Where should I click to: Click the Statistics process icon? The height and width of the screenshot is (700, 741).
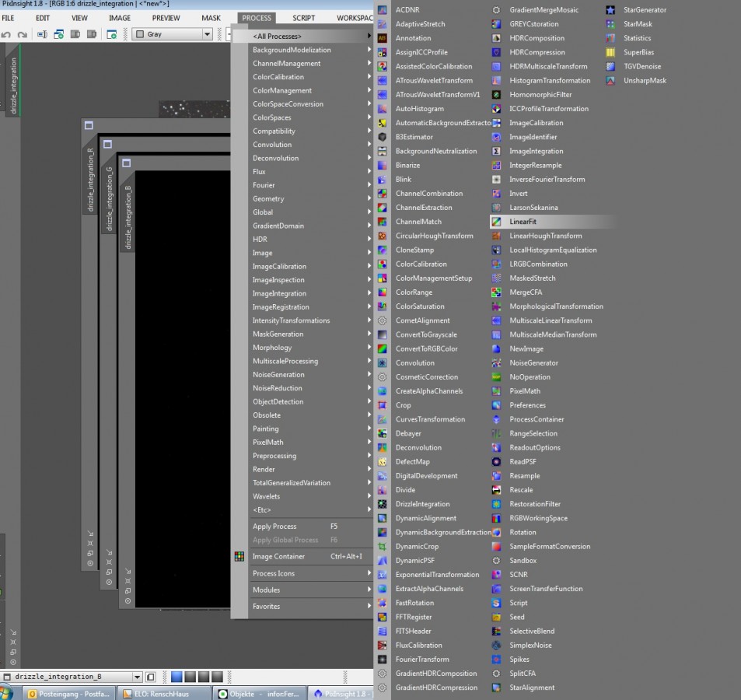tap(610, 38)
